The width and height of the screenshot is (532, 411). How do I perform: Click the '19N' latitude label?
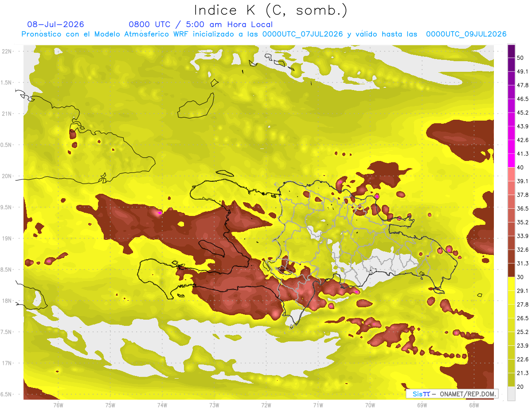[x=7, y=239]
